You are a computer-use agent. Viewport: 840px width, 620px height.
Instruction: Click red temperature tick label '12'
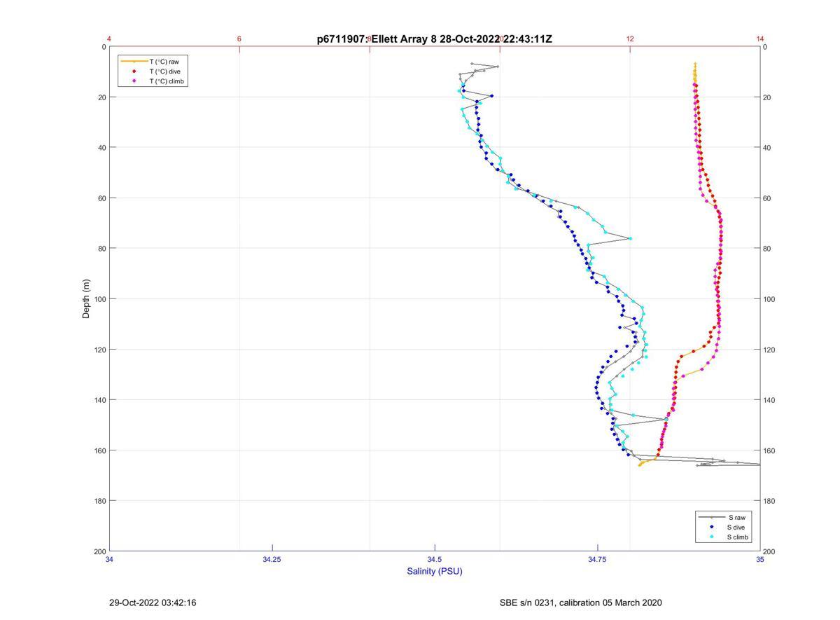click(x=630, y=39)
